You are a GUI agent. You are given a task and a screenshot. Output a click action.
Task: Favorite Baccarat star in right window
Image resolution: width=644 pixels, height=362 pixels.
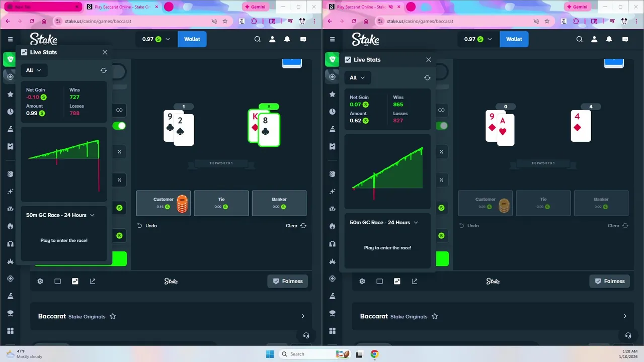tap(435, 316)
